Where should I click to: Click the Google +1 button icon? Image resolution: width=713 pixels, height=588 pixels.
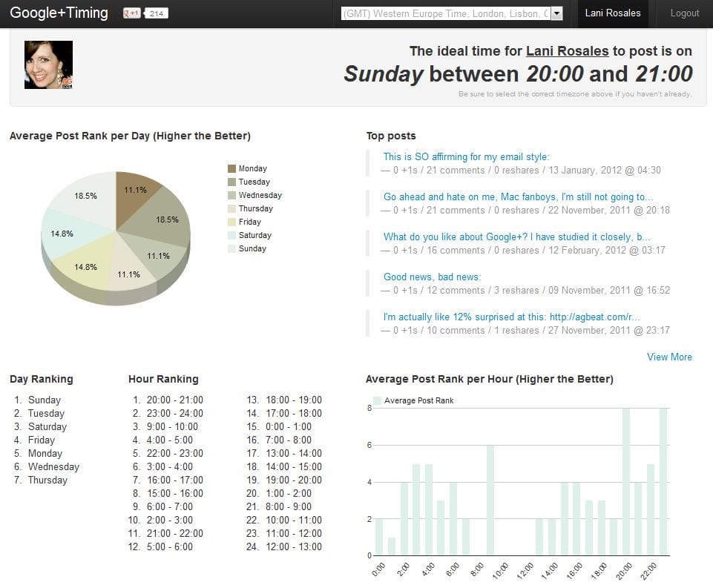[x=132, y=13]
